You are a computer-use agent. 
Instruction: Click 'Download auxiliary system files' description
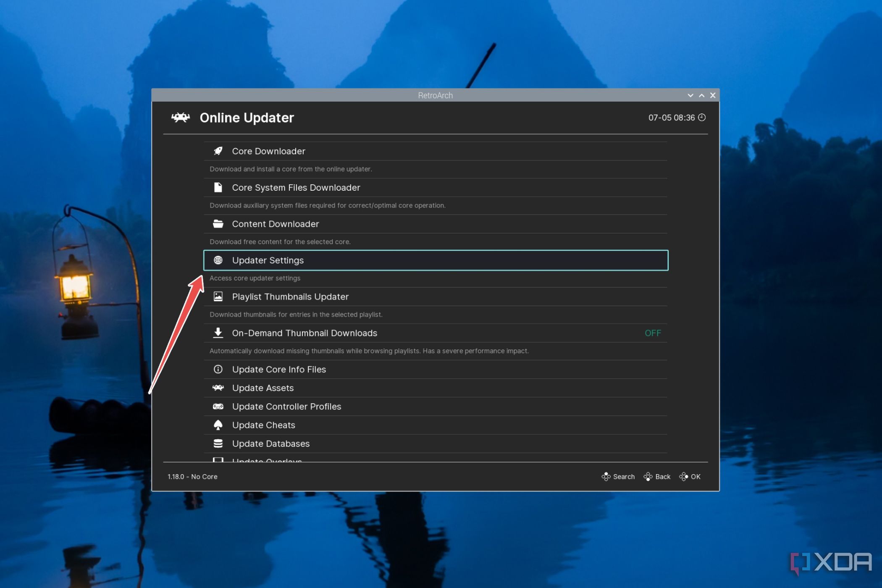(x=328, y=205)
